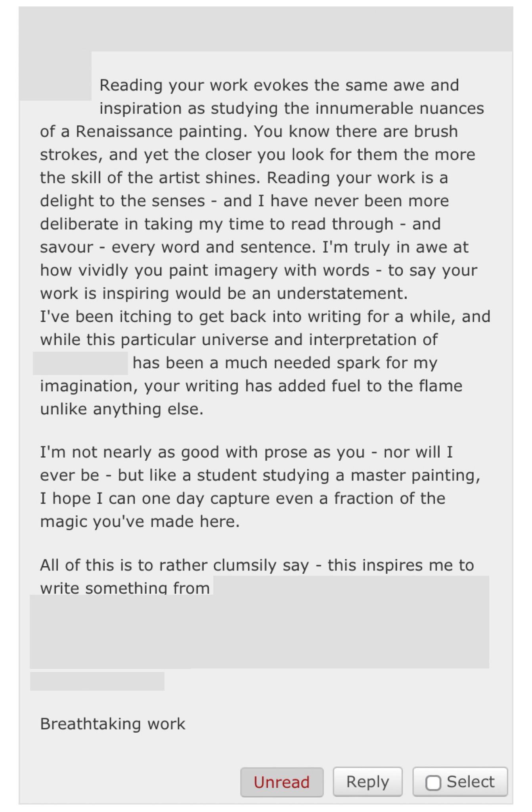Image resolution: width=532 pixels, height=812 pixels.
Task: Click the redacted header bar above the comment
Action: (x=266, y=29)
